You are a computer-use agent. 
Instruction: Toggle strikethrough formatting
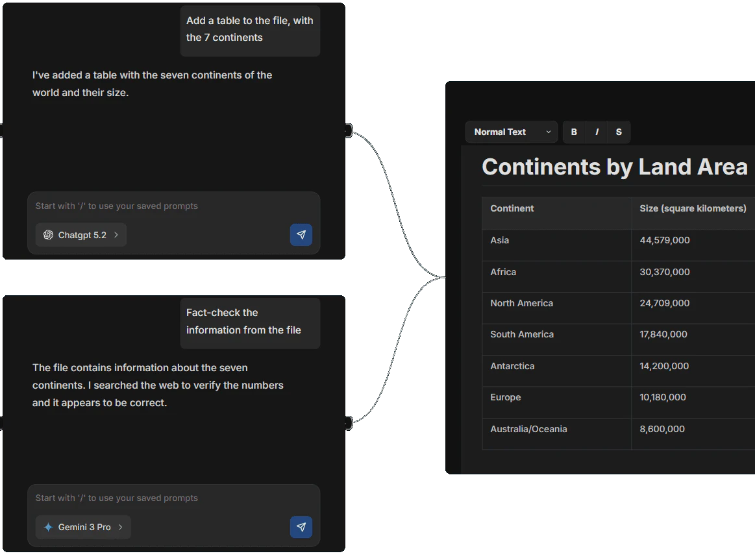click(x=618, y=132)
